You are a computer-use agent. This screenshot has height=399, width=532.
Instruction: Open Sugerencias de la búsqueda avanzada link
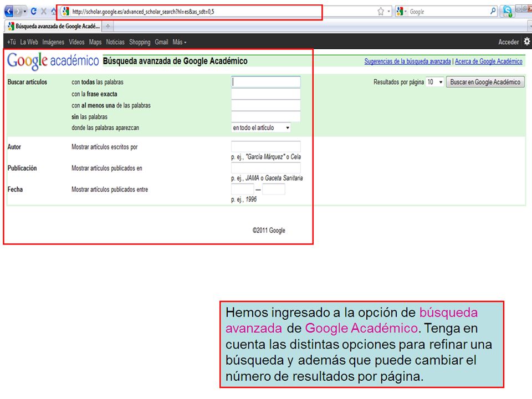(x=407, y=62)
